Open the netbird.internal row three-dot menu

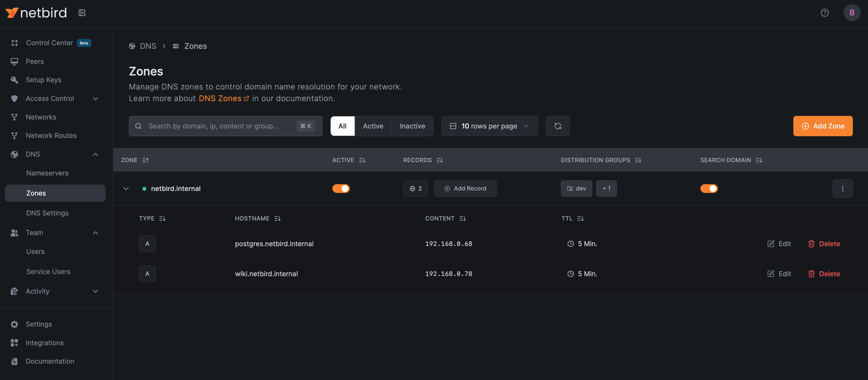pos(842,189)
